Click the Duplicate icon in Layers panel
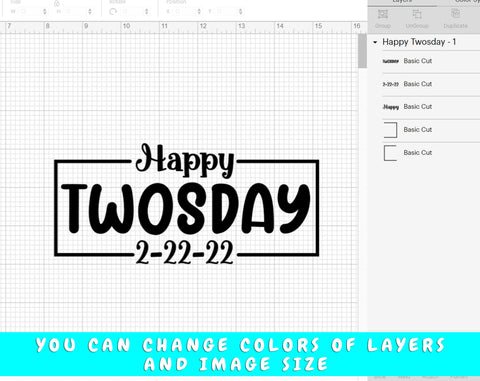 455,14
